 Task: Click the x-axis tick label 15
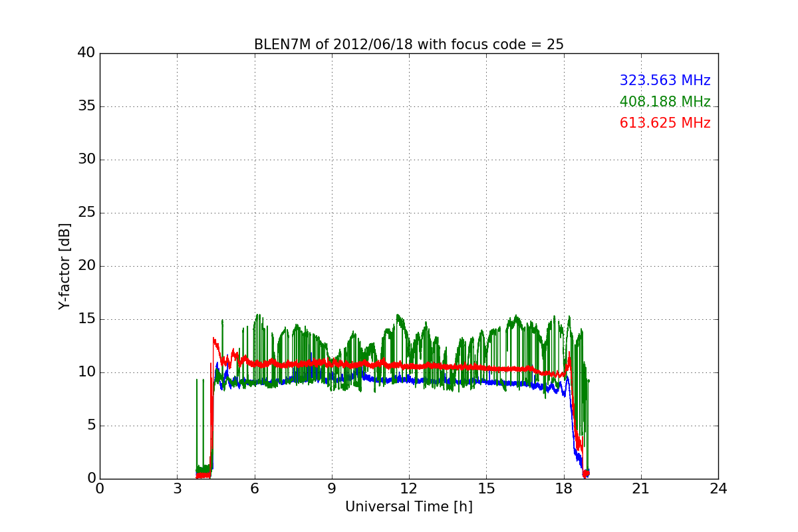tap(486, 489)
